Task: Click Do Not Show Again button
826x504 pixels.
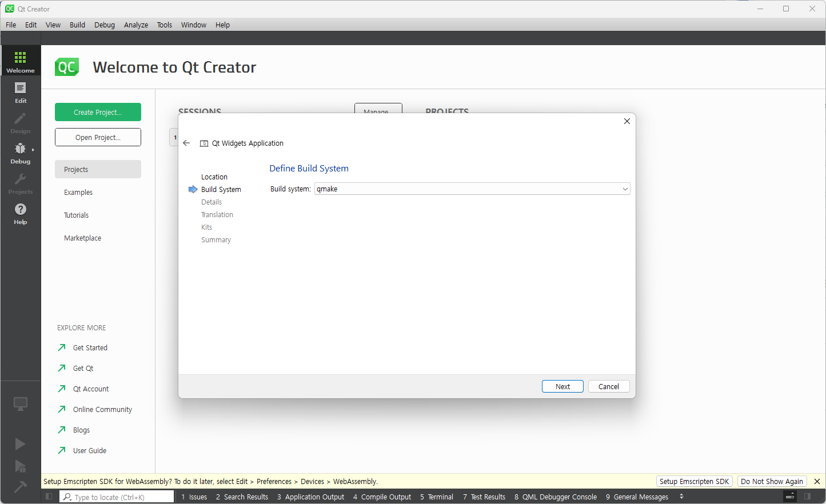Action: (x=772, y=482)
